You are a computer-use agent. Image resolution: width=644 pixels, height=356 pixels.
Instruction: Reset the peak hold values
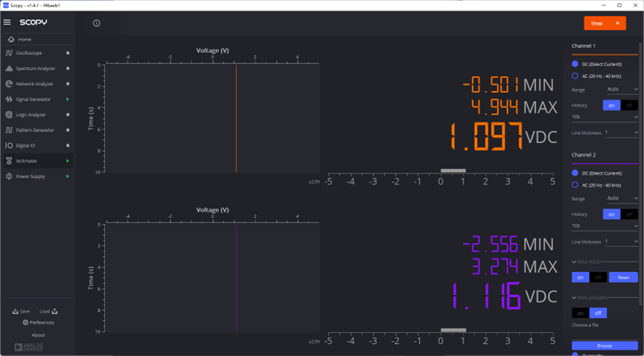[x=623, y=278]
